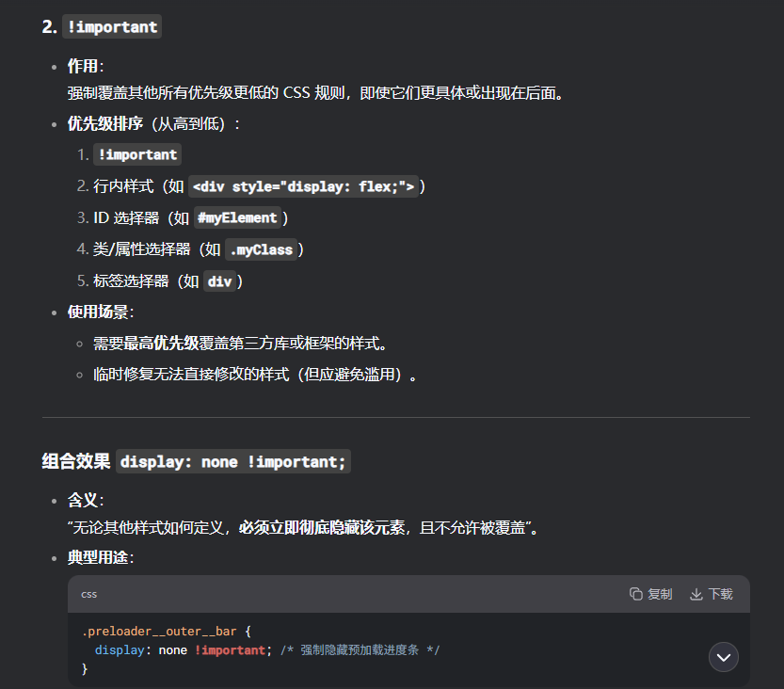
Task: Click the copy icon in code block header
Action: click(636, 594)
